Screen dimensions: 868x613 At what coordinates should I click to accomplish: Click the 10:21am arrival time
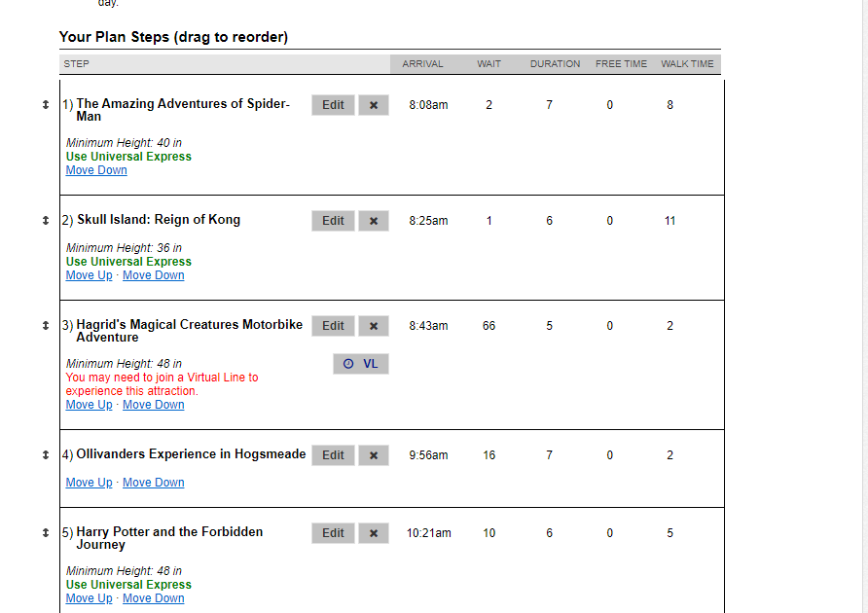tap(428, 533)
